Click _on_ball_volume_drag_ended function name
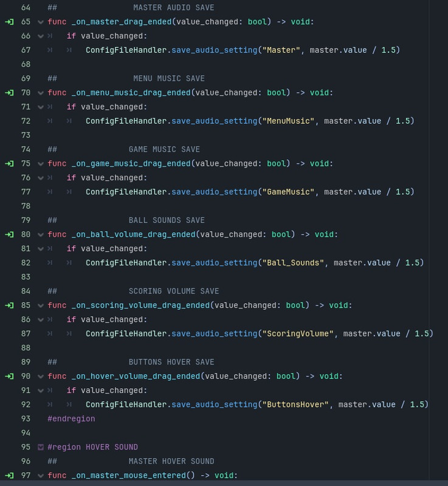Image resolution: width=448 pixels, height=486 pixels. 134,234
